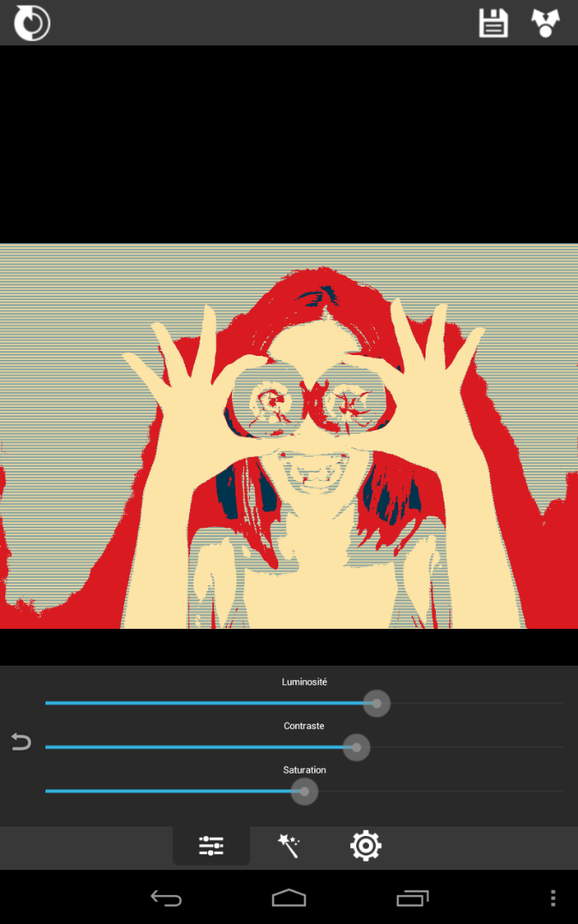Screen dimensions: 578x924
Task: Tap the Android home navigation button
Action: 289,898
